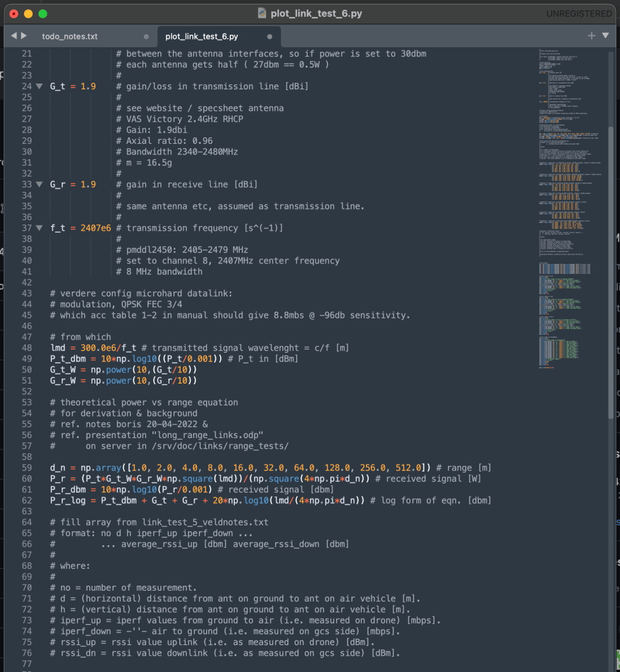Viewport: 620px width, 672px height.
Task: Click the plus icon to open new tab
Action: point(591,35)
